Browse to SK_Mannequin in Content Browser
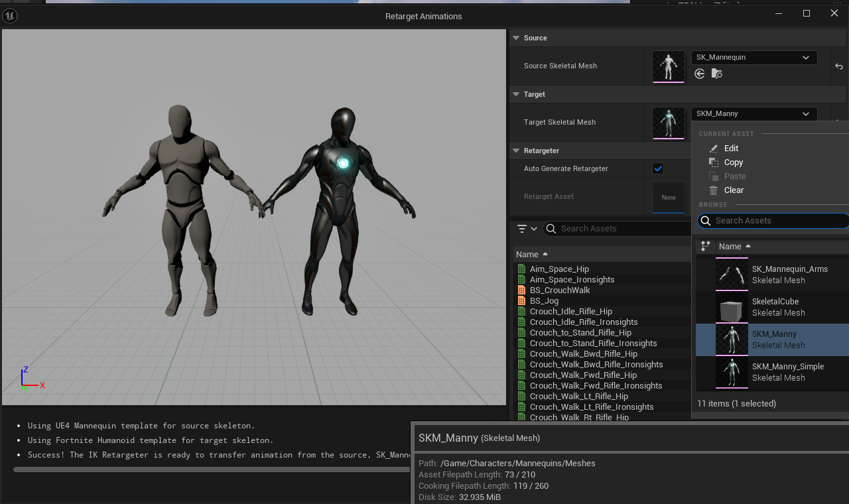The width and height of the screenshot is (849, 504). [x=716, y=74]
